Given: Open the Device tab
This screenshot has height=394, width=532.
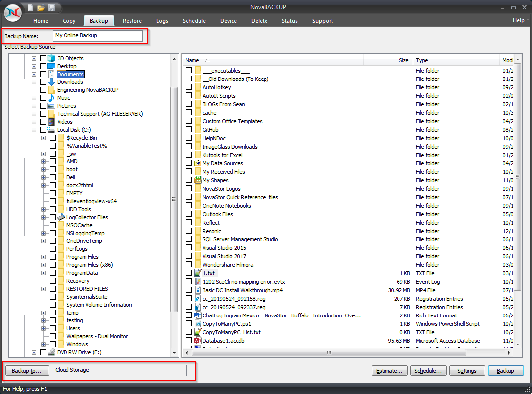Looking at the screenshot, I should pos(228,21).
